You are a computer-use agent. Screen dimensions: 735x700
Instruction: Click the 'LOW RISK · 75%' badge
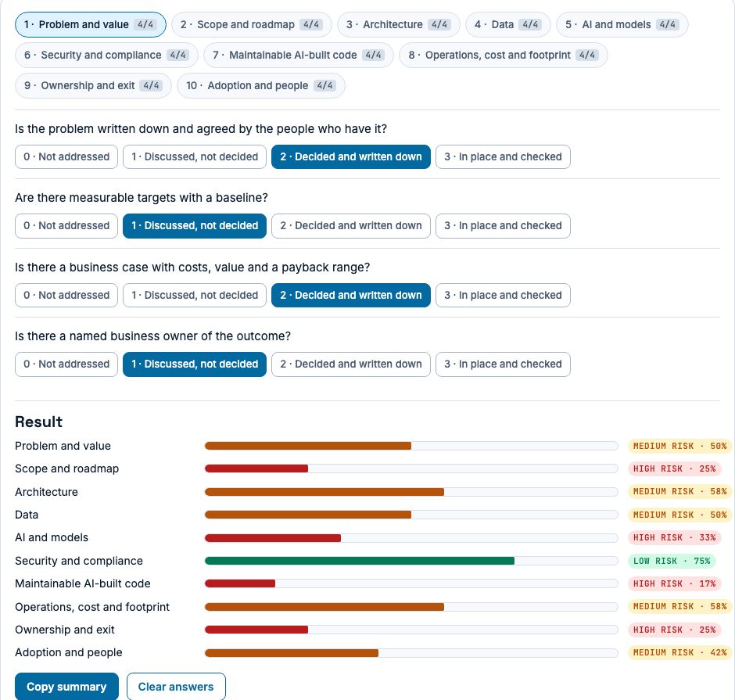point(672,562)
